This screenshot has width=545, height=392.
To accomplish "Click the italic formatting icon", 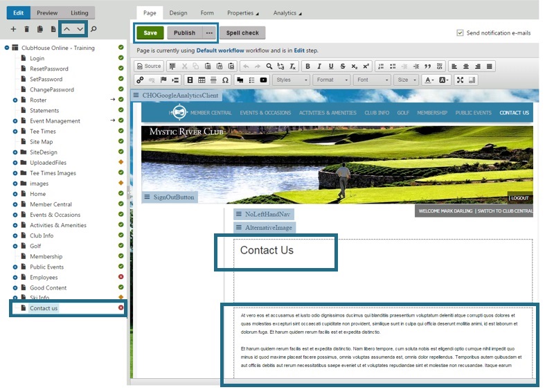I will click(319, 66).
